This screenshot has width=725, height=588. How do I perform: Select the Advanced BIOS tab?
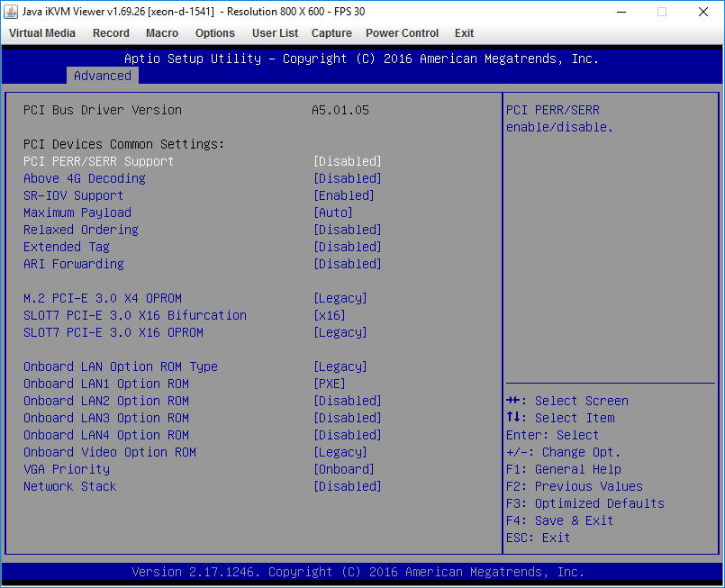tap(103, 76)
